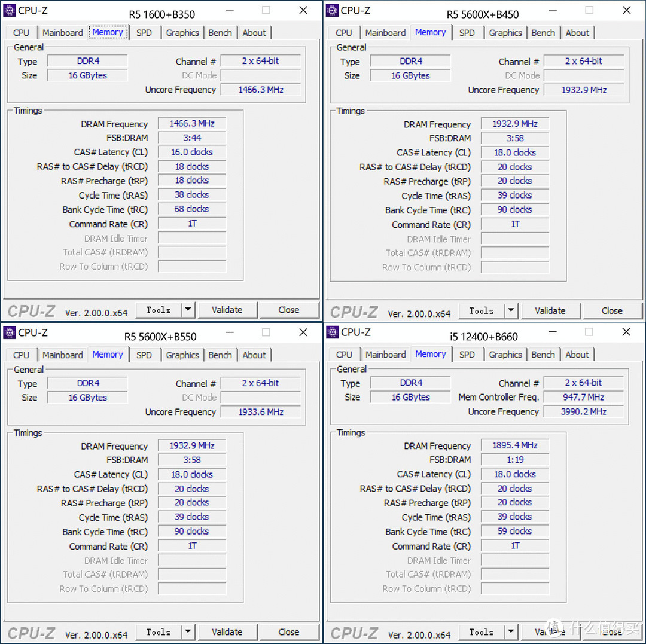Click CPU-Z icon in R5 5600X+B450 title bar
This screenshot has height=644, width=646.
click(333, 10)
